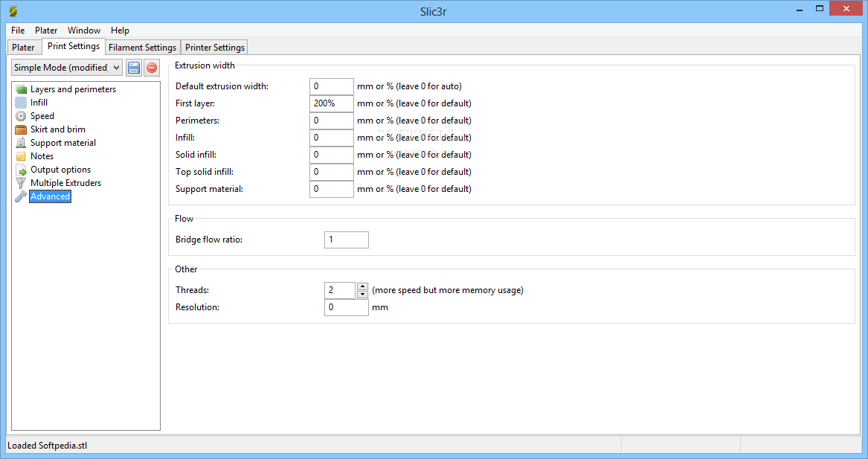
Task: Click the Output options page icon
Action: pyautogui.click(x=21, y=170)
